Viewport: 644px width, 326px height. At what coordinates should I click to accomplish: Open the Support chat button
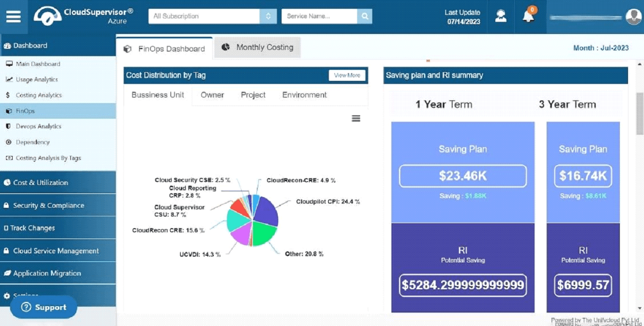click(44, 307)
